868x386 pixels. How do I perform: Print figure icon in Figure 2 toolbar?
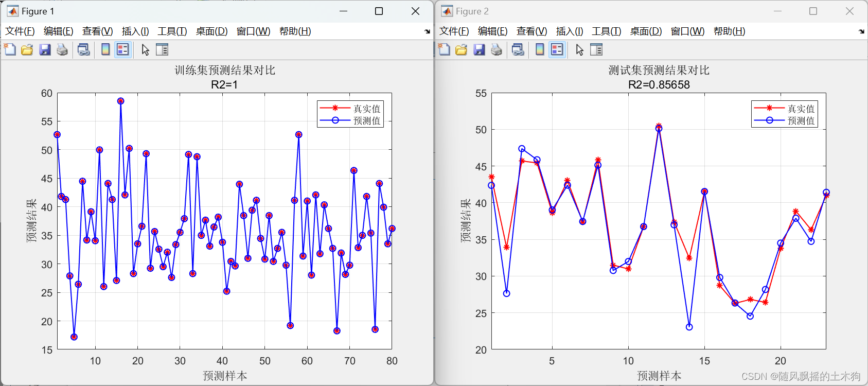(497, 49)
